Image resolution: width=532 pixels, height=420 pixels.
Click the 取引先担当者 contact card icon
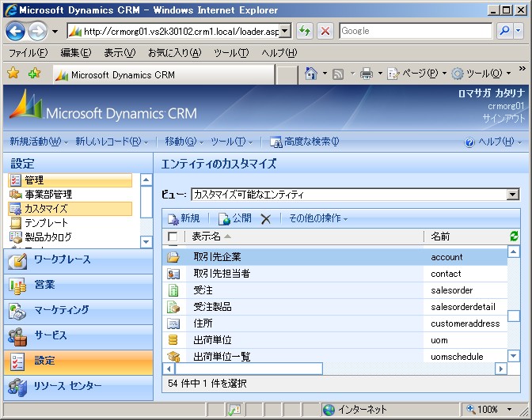[x=173, y=274]
